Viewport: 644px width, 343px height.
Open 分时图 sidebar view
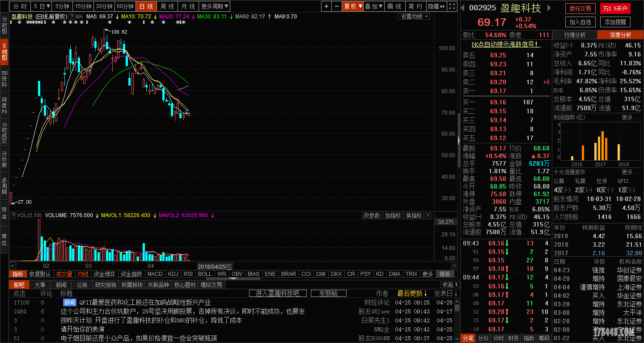pyautogui.click(x=4, y=26)
